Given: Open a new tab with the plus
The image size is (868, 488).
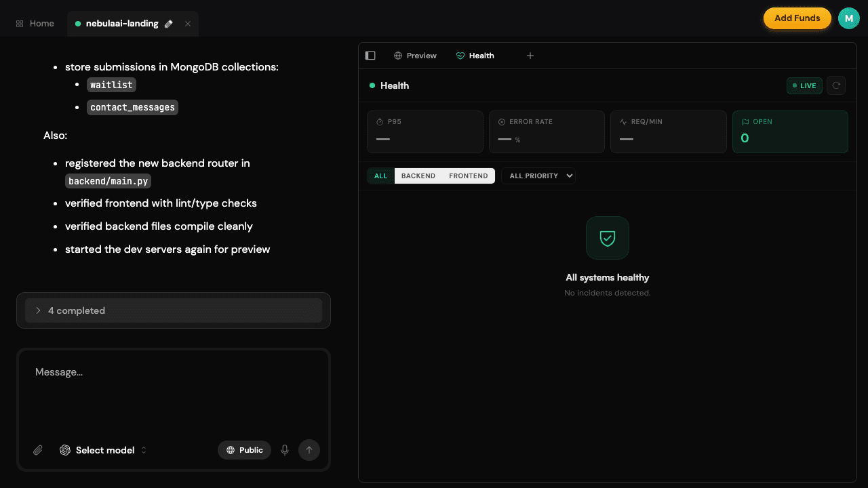Looking at the screenshot, I should (530, 55).
